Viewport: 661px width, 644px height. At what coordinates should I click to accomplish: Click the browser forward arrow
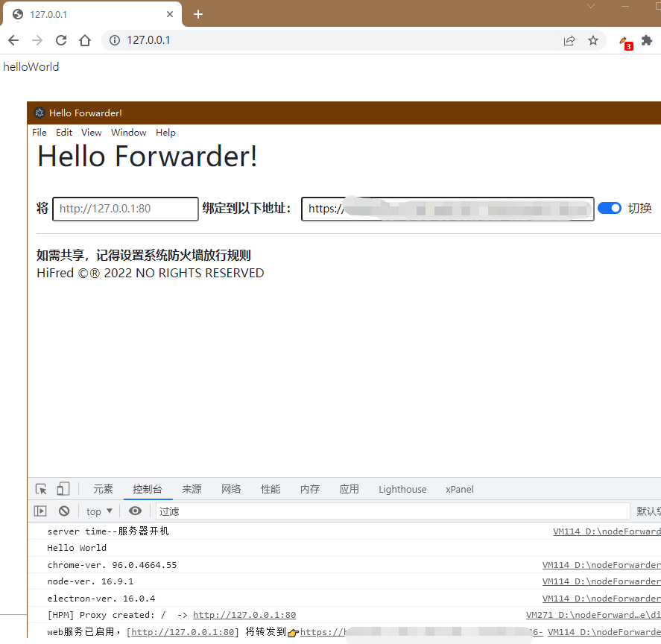click(x=37, y=40)
